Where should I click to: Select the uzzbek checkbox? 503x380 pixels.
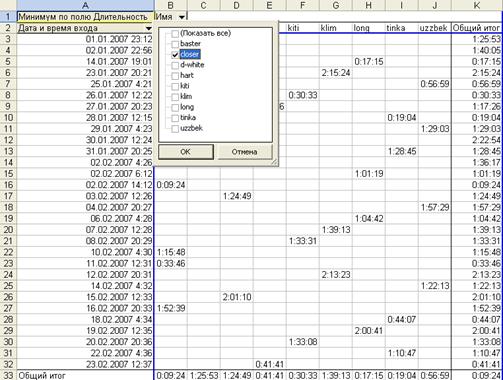pyautogui.click(x=175, y=129)
